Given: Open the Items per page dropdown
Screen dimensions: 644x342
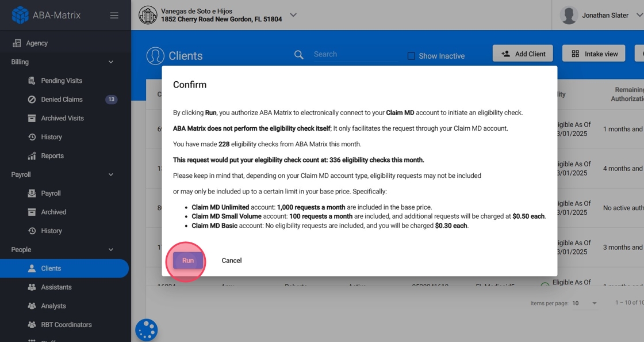Looking at the screenshot, I should pyautogui.click(x=585, y=303).
